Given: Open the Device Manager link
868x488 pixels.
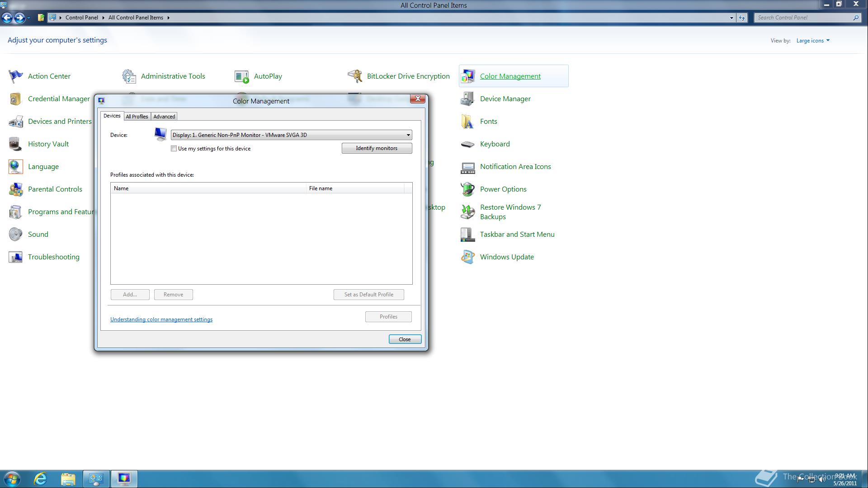Looking at the screenshot, I should [505, 99].
